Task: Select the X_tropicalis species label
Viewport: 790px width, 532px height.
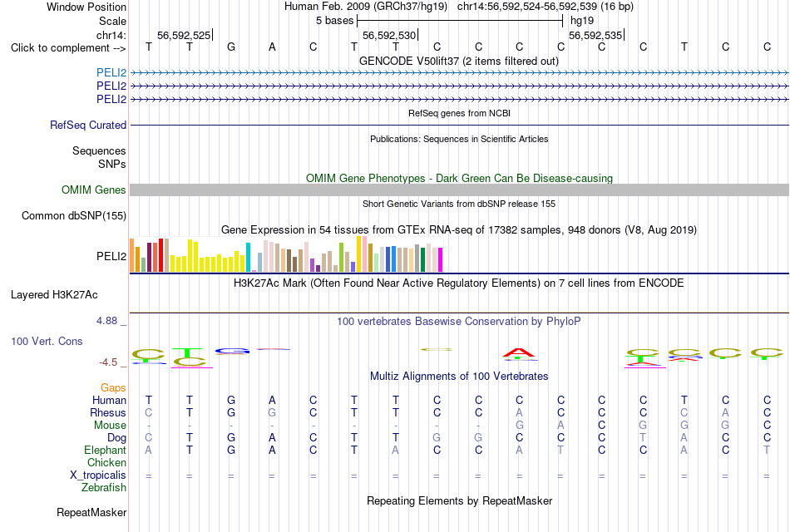Action: click(x=98, y=475)
